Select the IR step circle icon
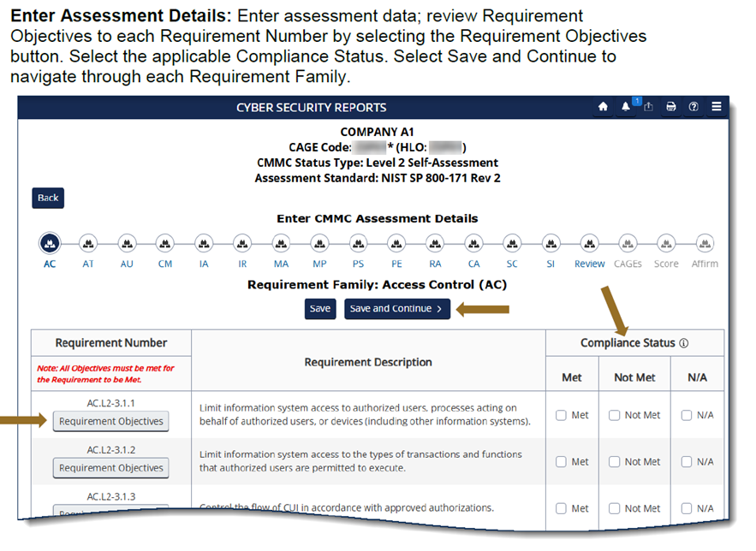The image size is (756, 551). pyautogui.click(x=242, y=244)
